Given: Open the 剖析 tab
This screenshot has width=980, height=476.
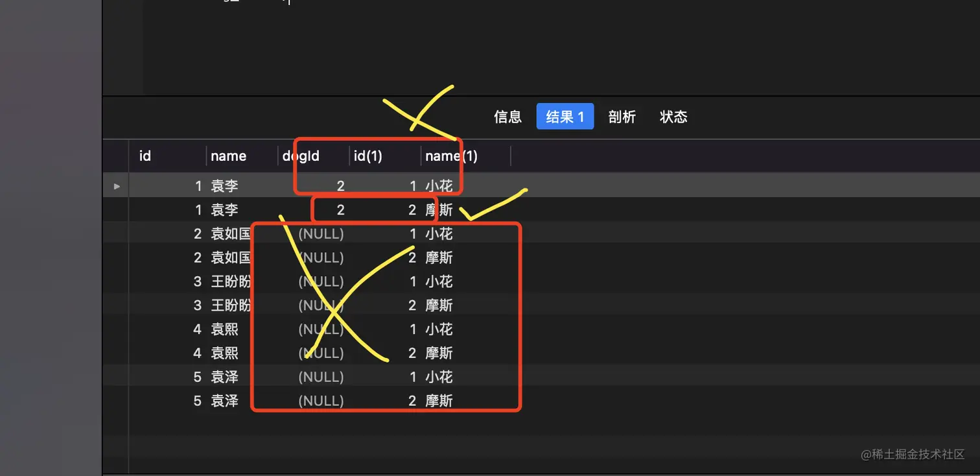Looking at the screenshot, I should point(622,117).
